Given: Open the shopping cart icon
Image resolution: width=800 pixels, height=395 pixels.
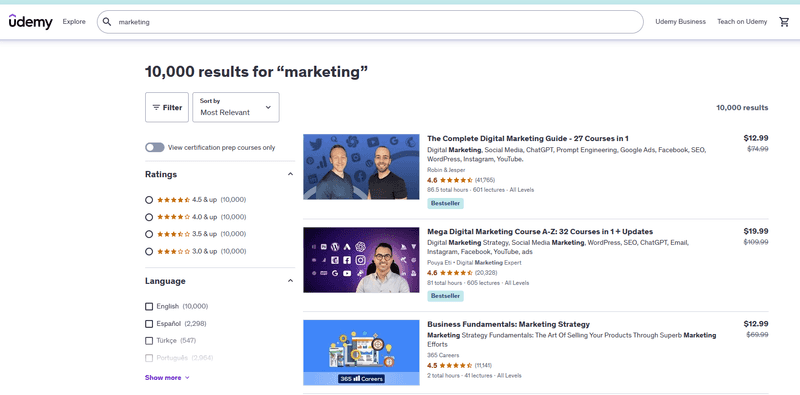Looking at the screenshot, I should pos(784,22).
